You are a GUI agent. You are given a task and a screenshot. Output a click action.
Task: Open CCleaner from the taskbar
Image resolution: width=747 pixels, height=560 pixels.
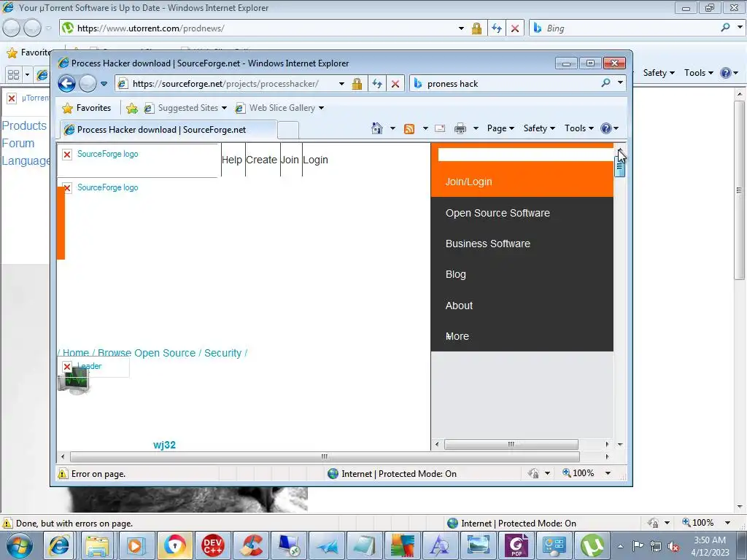(x=251, y=545)
